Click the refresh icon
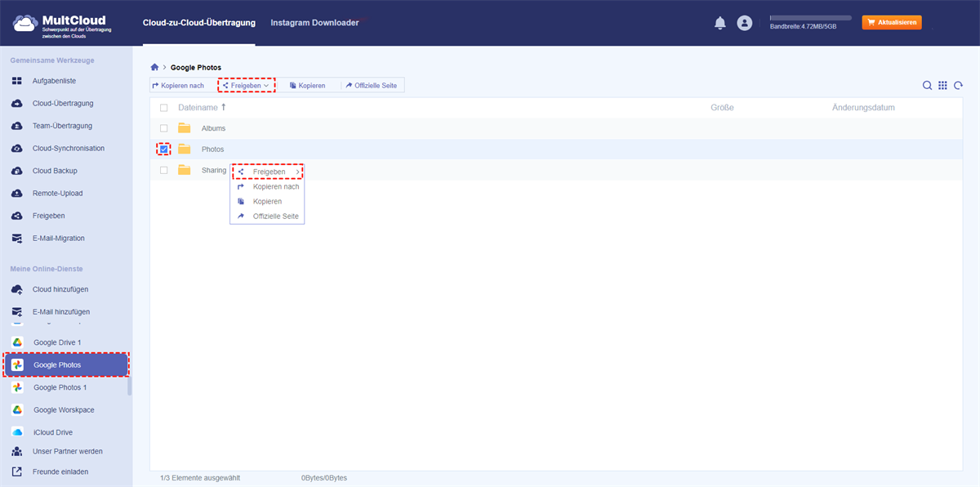The image size is (980, 487). [x=958, y=86]
